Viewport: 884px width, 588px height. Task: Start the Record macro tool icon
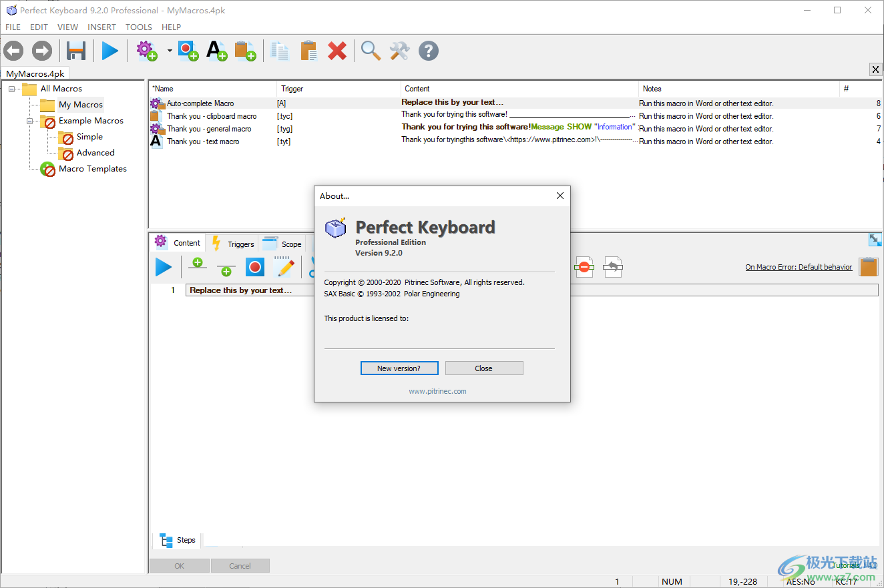(x=187, y=50)
